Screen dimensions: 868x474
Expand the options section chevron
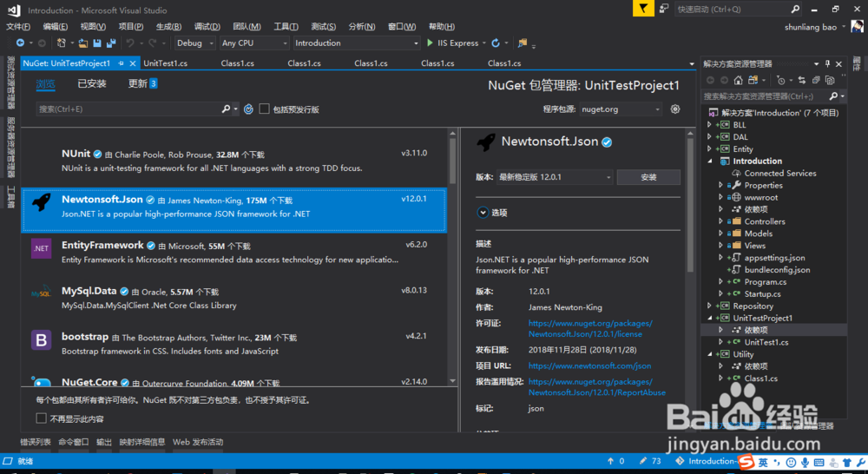click(483, 212)
